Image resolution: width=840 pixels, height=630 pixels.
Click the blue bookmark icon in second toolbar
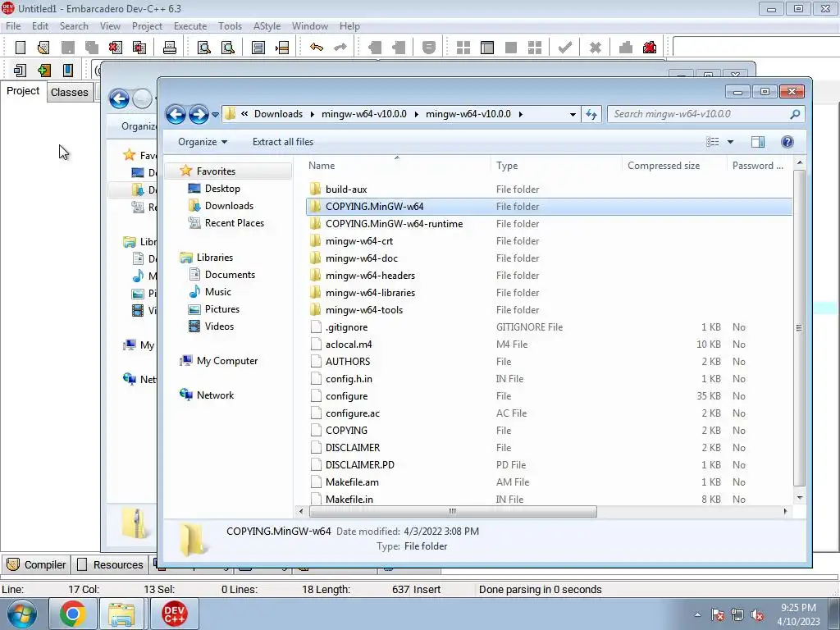pos(68,71)
